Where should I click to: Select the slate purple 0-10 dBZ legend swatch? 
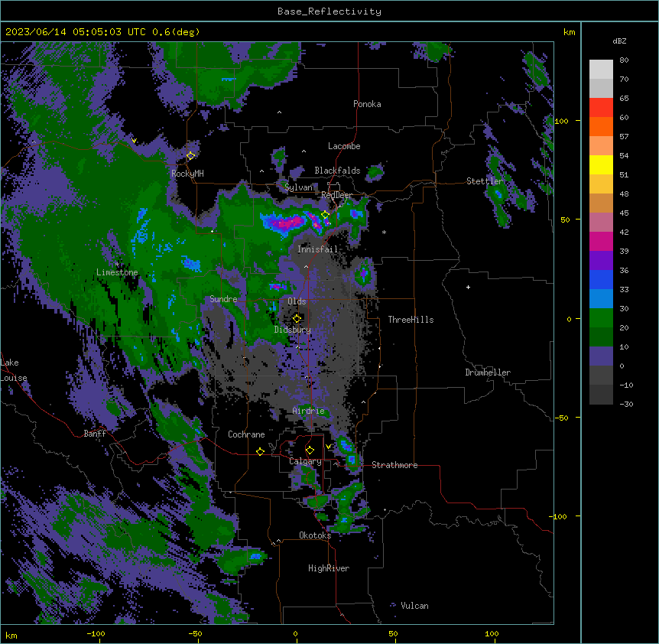click(x=601, y=356)
